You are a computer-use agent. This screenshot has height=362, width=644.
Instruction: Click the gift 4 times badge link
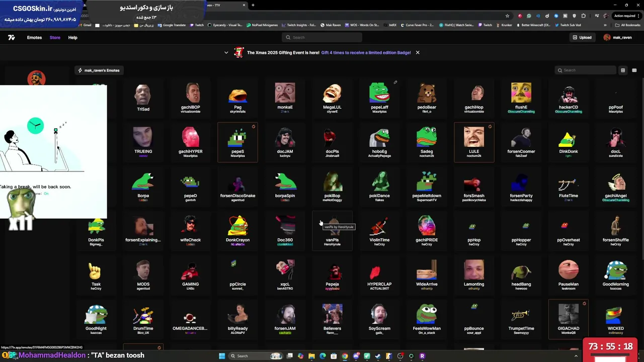coord(366,52)
